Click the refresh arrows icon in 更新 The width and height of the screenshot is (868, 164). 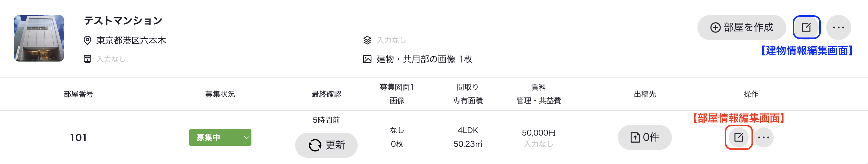pos(315,145)
